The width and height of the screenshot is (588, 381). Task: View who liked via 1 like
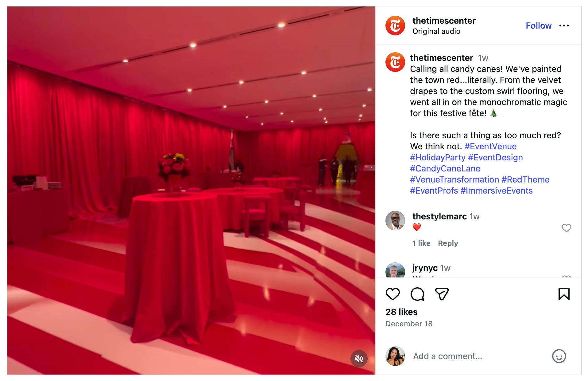pyautogui.click(x=421, y=243)
